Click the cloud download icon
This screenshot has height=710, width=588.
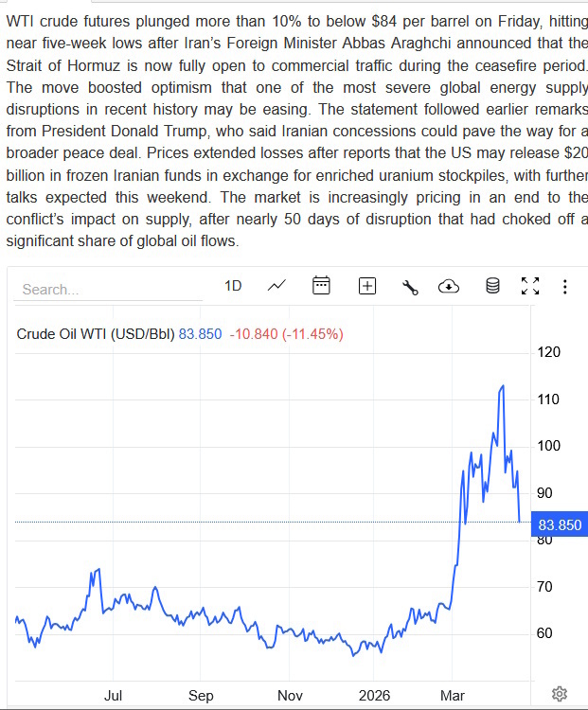[450, 286]
